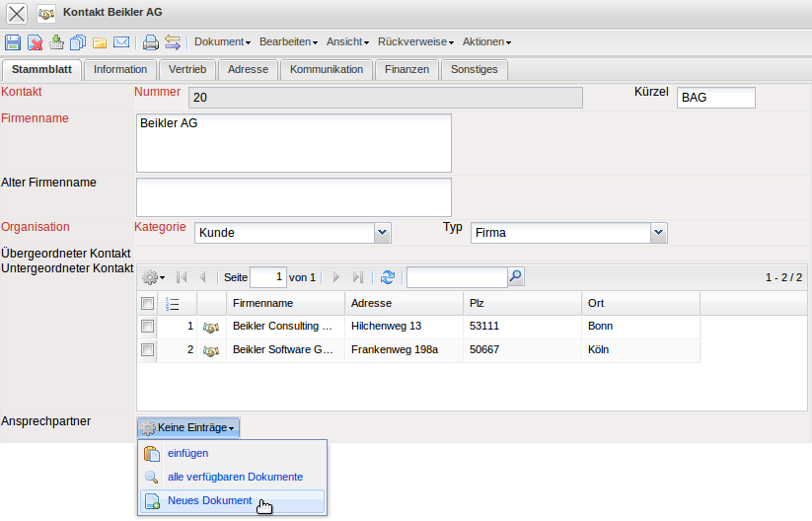The image size is (812, 521).
Task: Open the Bearbeiten menu
Action: point(288,42)
